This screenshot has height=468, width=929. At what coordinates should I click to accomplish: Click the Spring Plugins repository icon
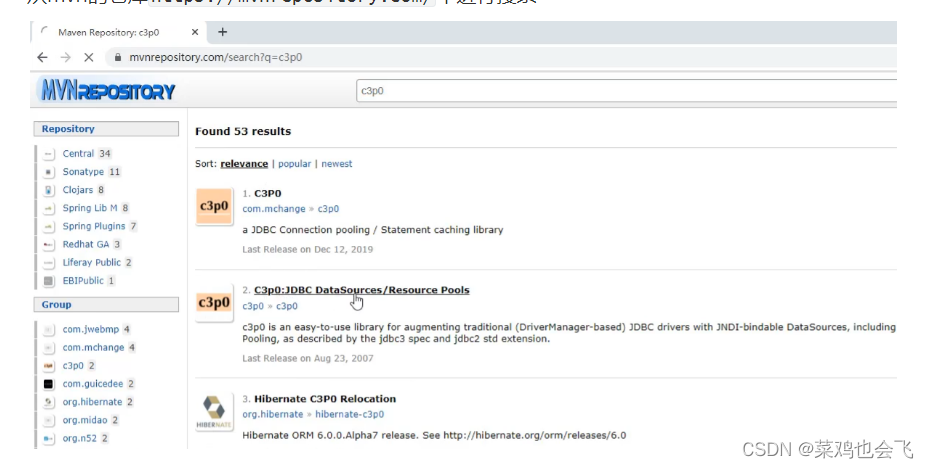pos(49,226)
